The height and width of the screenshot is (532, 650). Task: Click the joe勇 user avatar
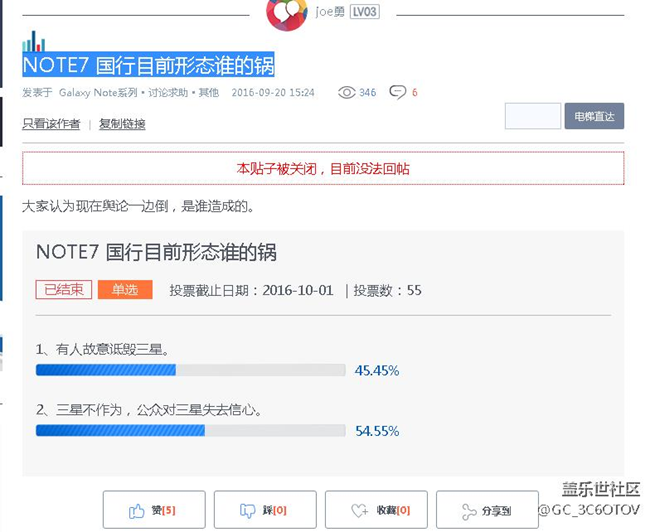pyautogui.click(x=287, y=13)
